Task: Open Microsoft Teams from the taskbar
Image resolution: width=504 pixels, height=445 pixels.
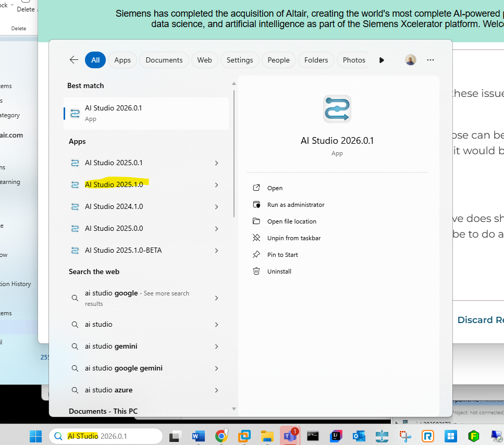Action: point(290,436)
